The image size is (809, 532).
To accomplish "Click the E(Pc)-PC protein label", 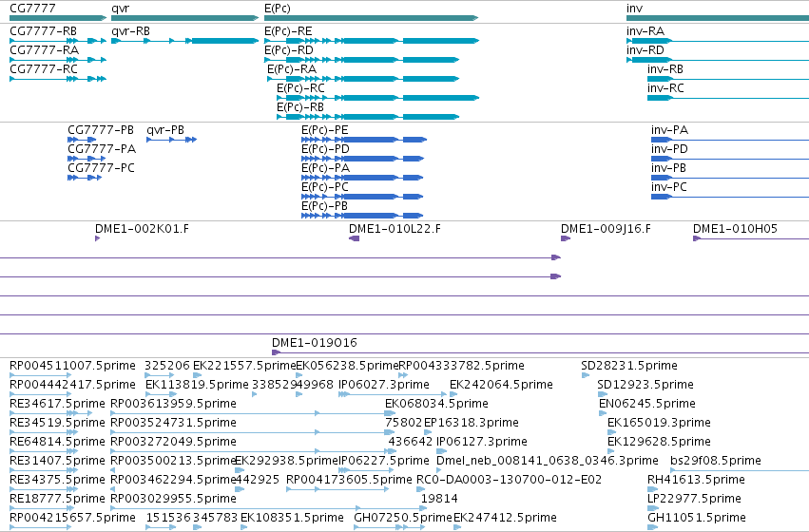I will pos(325,188).
